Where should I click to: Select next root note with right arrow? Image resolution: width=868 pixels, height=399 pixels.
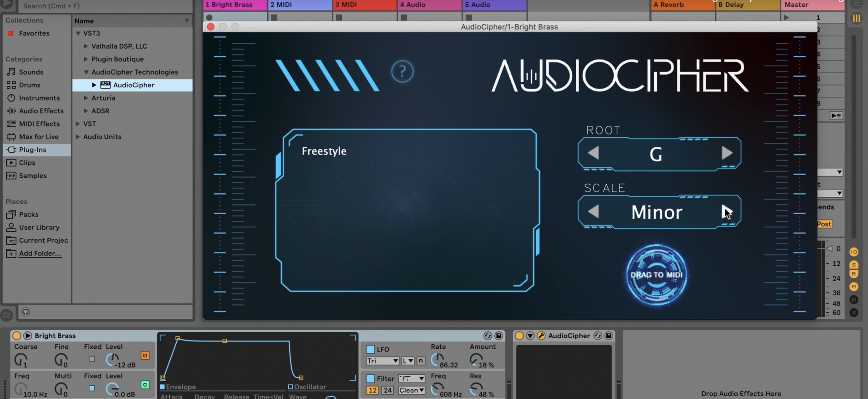coord(727,153)
